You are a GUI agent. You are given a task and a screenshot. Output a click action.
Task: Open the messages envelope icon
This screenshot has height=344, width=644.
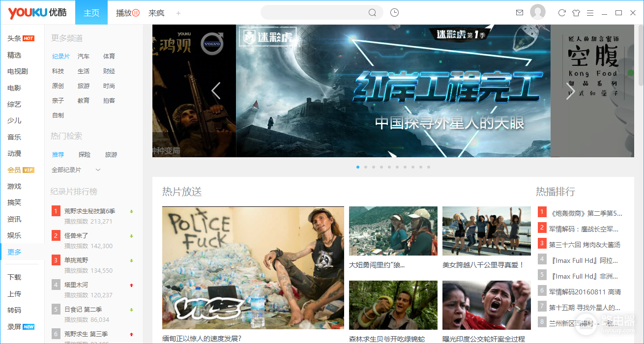520,13
